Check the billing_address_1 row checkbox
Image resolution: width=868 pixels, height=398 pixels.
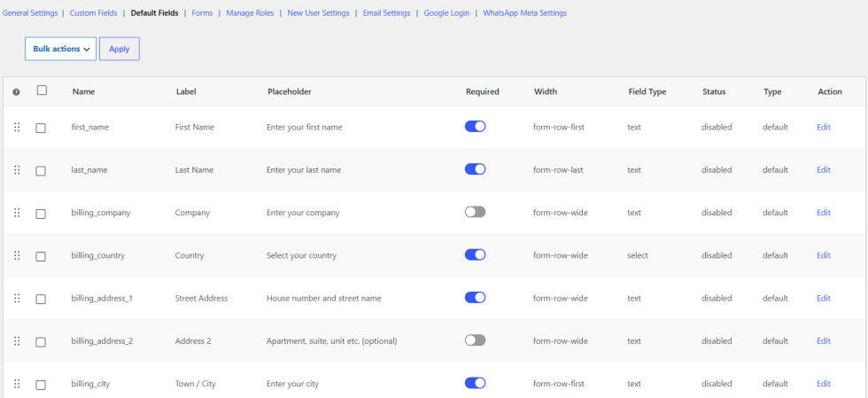coord(41,300)
